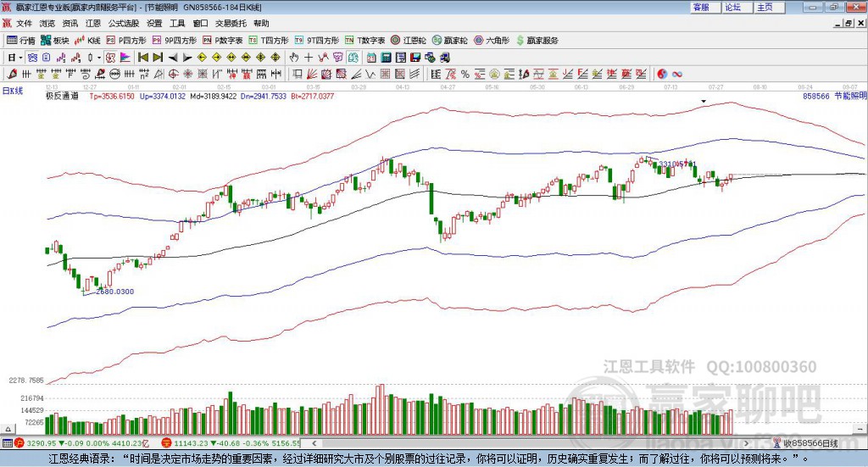Image resolution: width=868 pixels, height=467 pixels.
Task: Click the 论坛 forum button
Action: 737,7
